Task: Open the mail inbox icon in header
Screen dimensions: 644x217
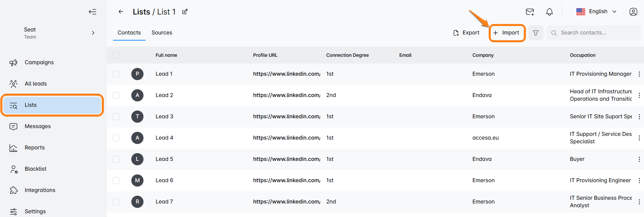Action: [x=530, y=12]
